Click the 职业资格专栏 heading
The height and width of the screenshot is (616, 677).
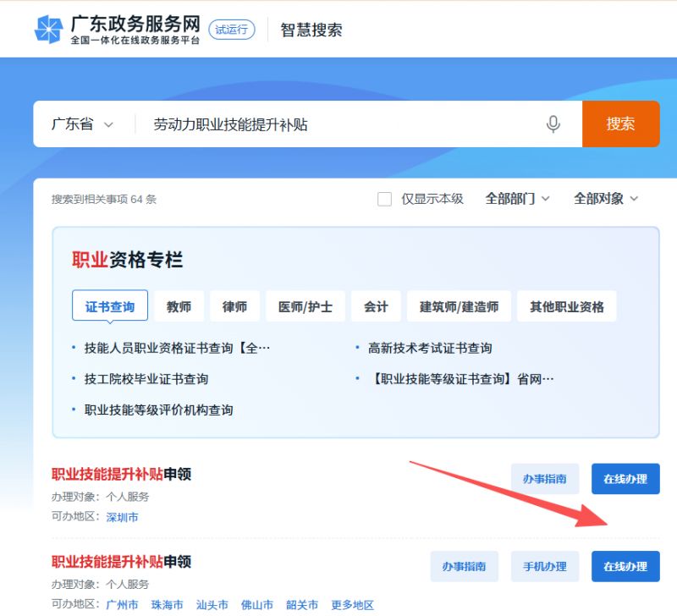[127, 260]
